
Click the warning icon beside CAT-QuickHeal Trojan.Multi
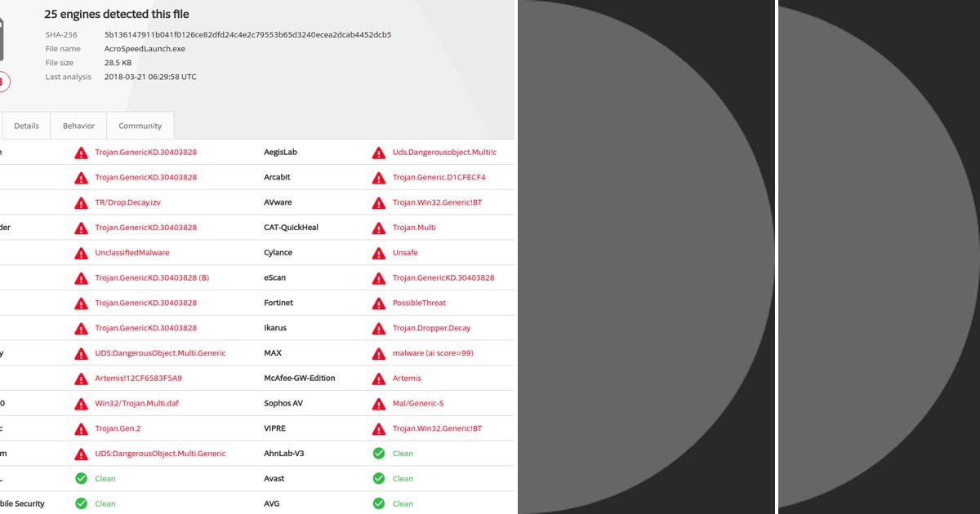[x=378, y=227]
